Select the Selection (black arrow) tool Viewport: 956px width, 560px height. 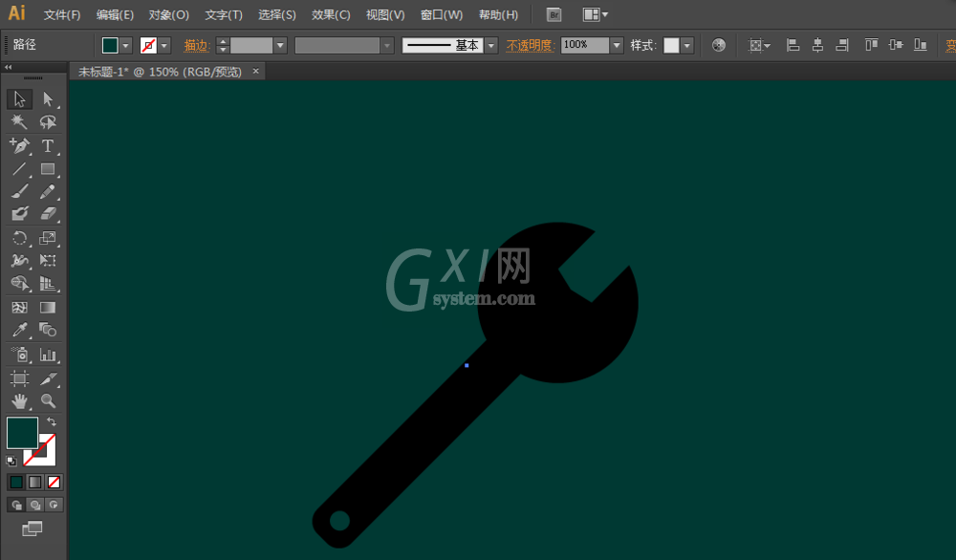19,98
